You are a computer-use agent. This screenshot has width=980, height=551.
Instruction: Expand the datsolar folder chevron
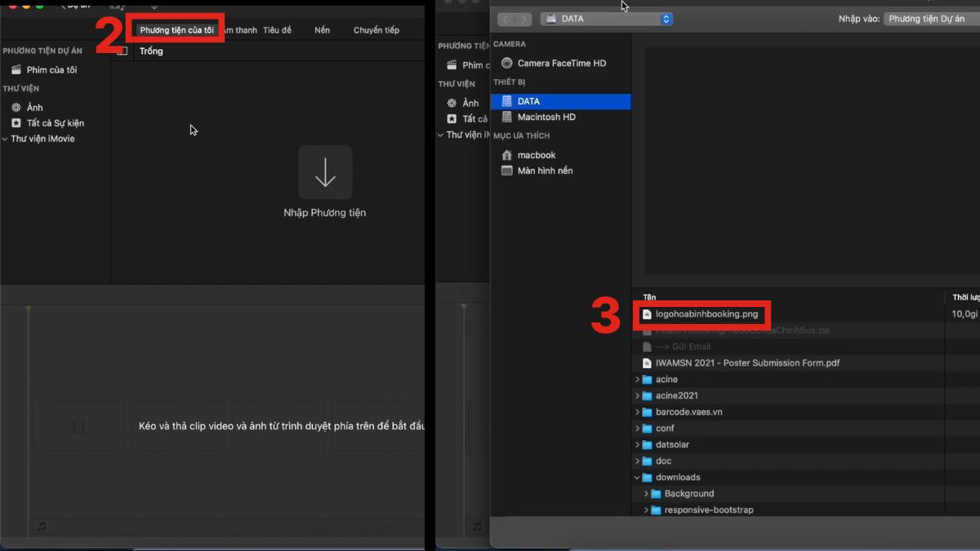[638, 445]
